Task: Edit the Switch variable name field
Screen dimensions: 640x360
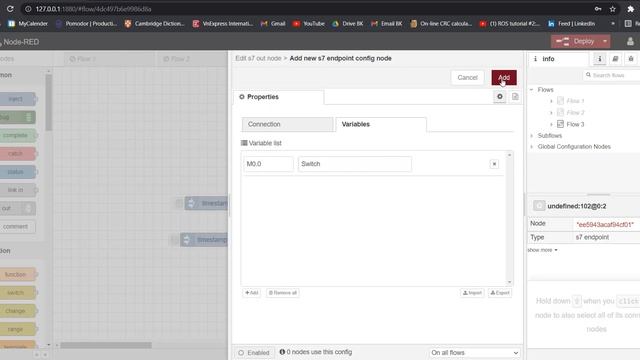Action: pyautogui.click(x=354, y=164)
